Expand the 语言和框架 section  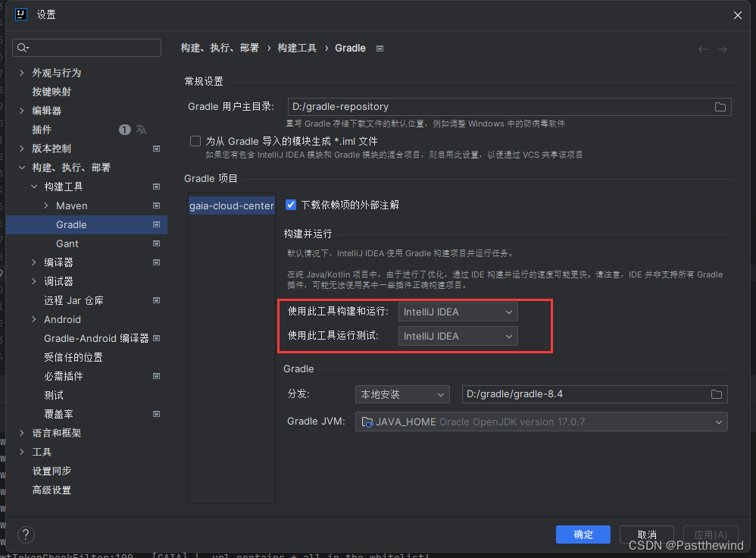pos(22,433)
